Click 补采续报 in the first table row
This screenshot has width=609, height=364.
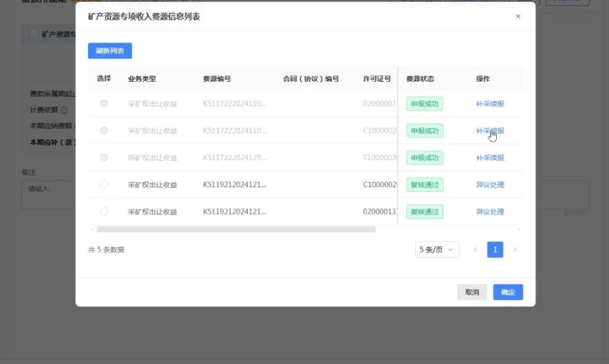pos(489,104)
